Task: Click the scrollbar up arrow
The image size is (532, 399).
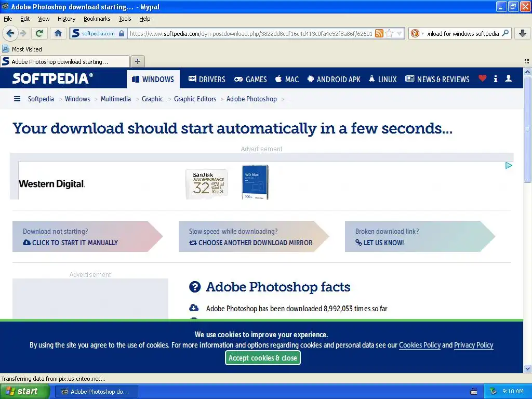Action: coord(527,72)
